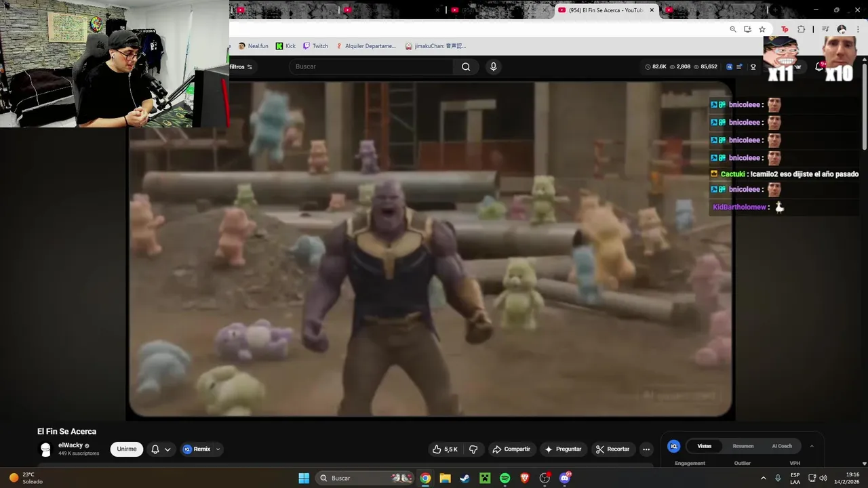The width and height of the screenshot is (868, 488).
Task: Click the system tray microphone icon
Action: tap(778, 478)
